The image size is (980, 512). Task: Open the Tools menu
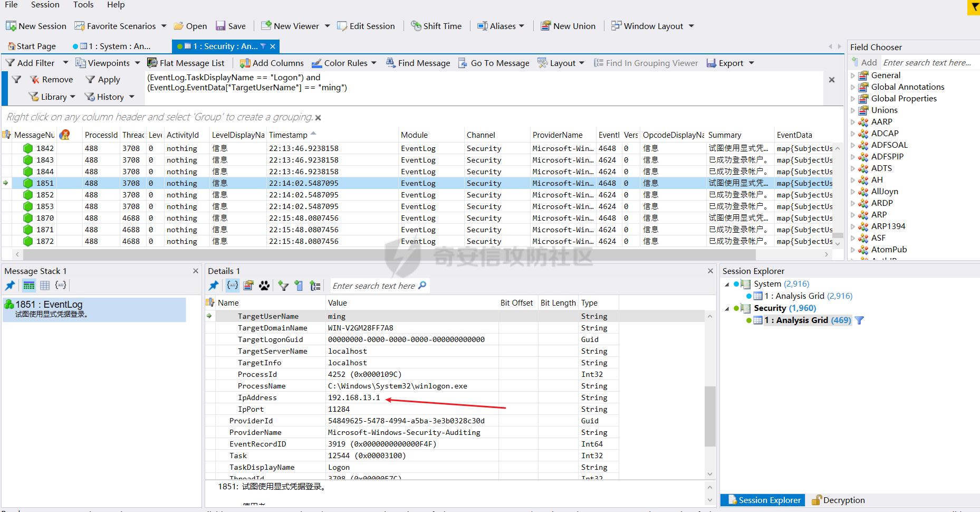coord(83,5)
